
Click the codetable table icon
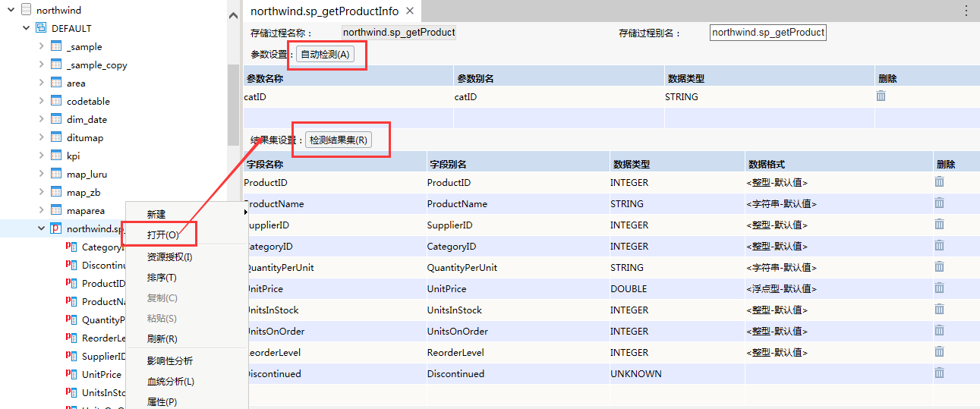(x=56, y=101)
